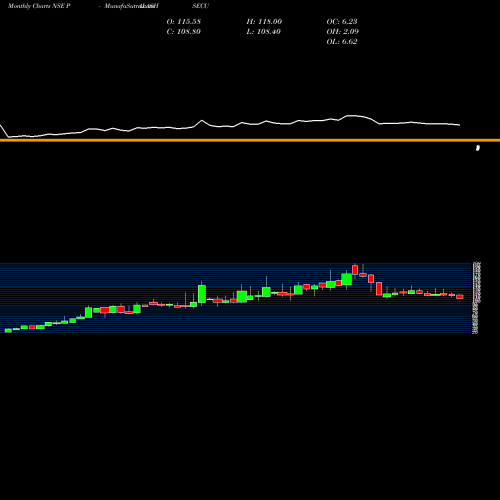Select the close value "C: 108.80"

tap(184, 31)
